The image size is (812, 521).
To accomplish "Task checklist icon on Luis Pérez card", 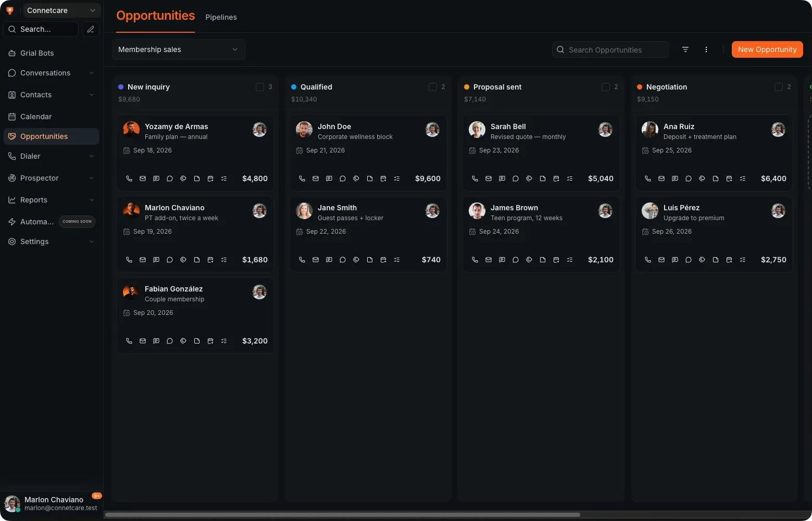I will [743, 260].
